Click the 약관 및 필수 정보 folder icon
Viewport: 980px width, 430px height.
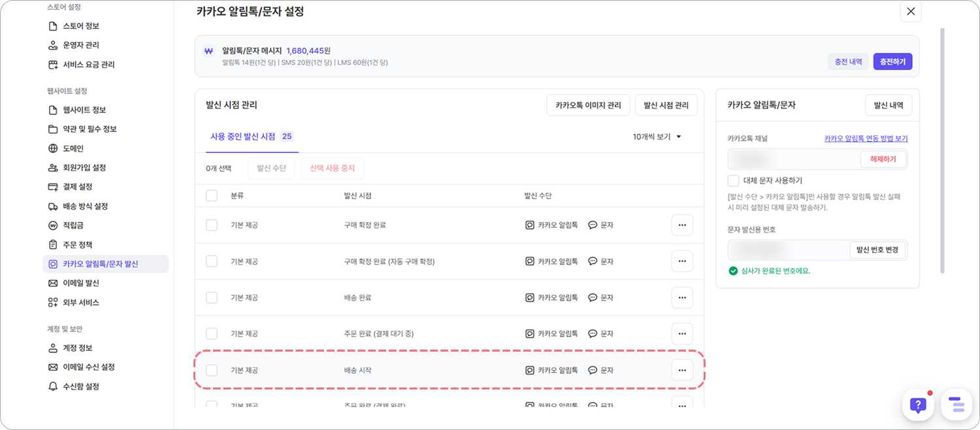click(53, 129)
